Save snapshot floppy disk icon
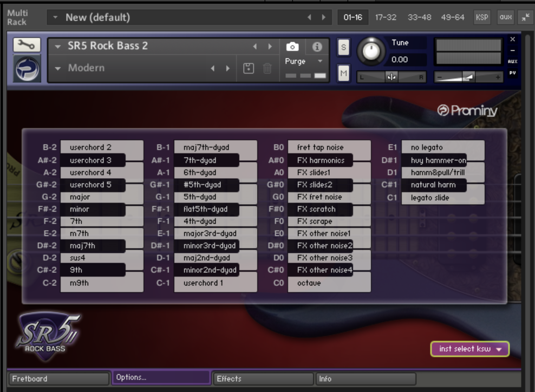Viewport: 535px width, 392px height. [x=249, y=68]
